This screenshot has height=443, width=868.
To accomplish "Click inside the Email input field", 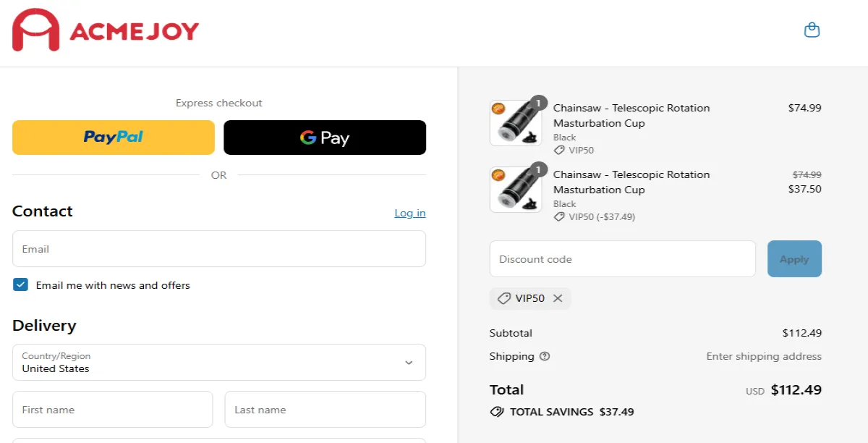I will click(218, 248).
